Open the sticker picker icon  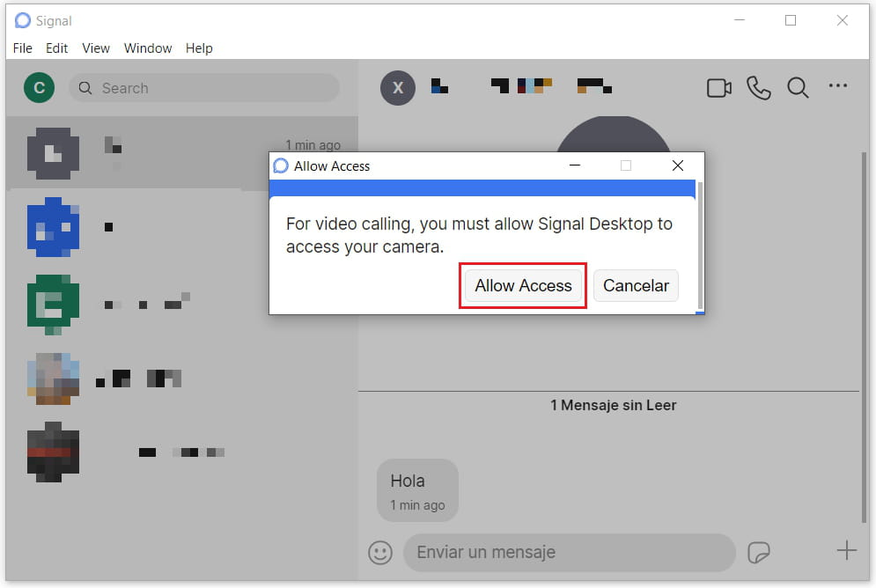[759, 553]
